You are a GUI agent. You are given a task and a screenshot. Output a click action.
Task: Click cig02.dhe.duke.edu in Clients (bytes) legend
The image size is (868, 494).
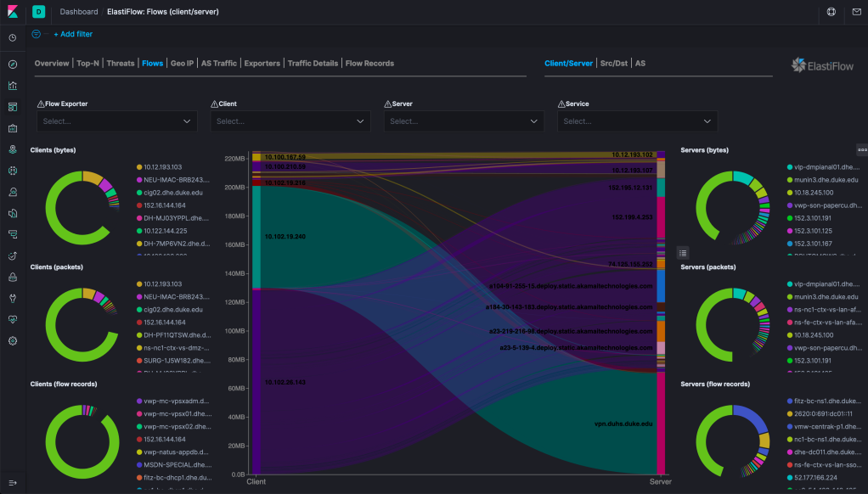(x=173, y=193)
